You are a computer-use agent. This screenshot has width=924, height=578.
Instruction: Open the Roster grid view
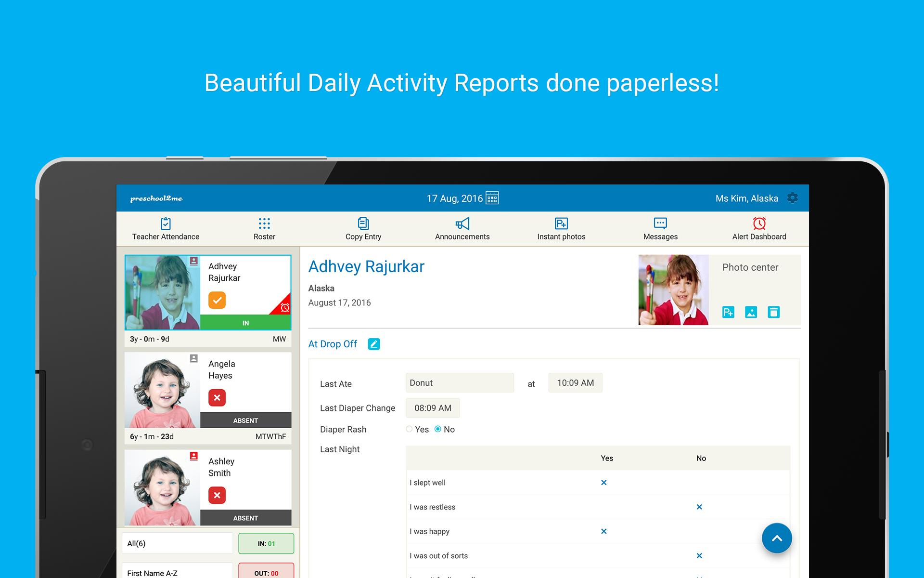[264, 229]
